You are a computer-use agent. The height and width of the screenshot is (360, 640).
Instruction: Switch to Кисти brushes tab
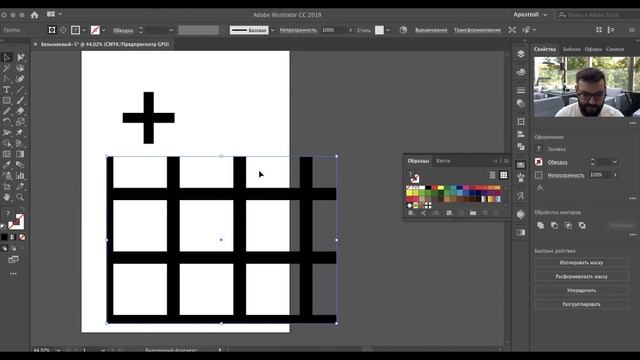pos(443,161)
